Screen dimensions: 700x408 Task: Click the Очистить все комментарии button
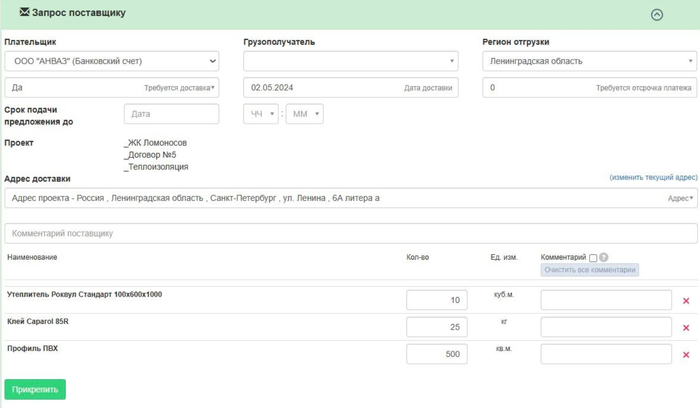click(589, 270)
